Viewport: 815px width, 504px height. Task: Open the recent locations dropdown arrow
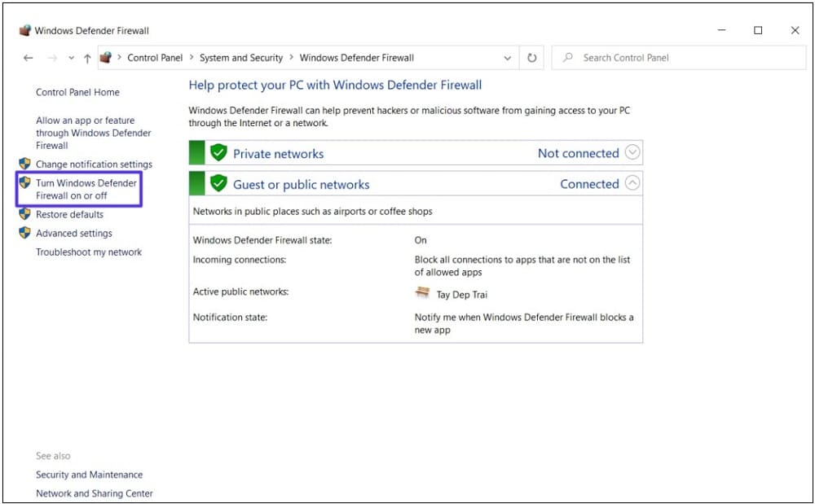tap(71, 58)
